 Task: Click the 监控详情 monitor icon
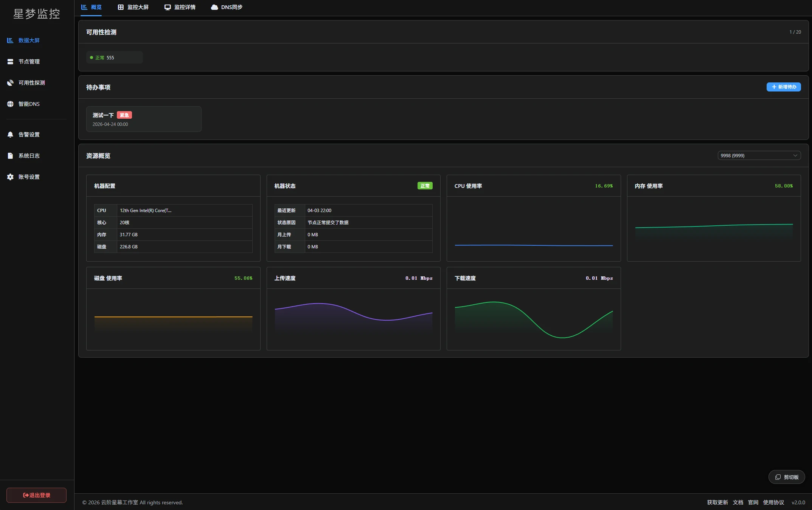coord(168,7)
